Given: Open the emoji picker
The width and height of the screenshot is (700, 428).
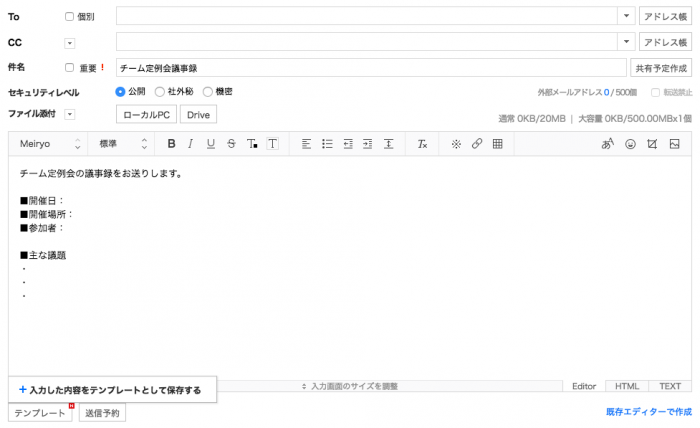Looking at the screenshot, I should pyautogui.click(x=630, y=144).
